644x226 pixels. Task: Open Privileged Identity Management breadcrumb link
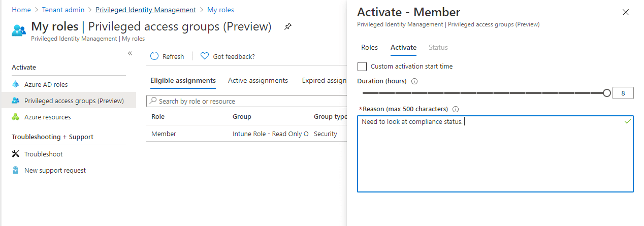[146, 10]
